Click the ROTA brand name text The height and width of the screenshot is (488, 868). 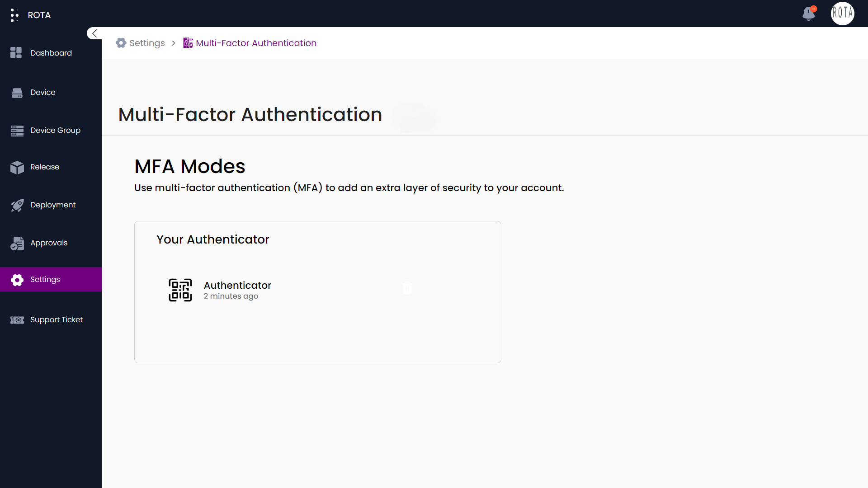pos(39,15)
